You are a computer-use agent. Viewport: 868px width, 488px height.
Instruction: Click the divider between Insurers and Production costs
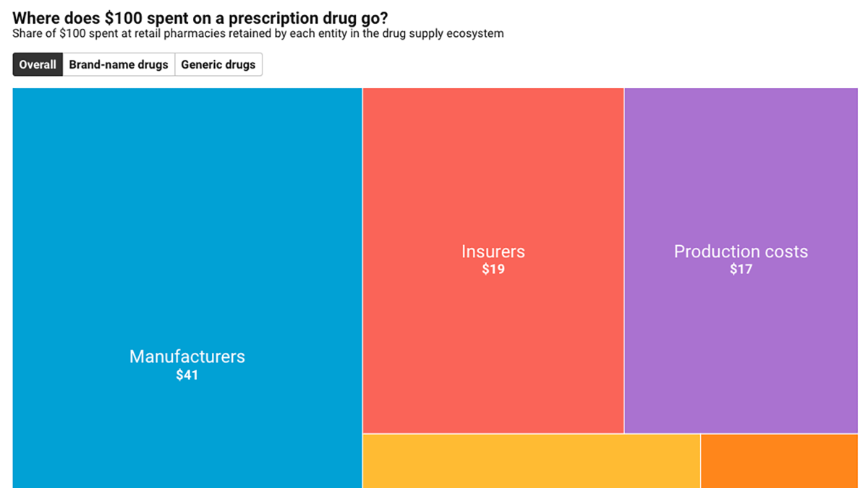624,260
